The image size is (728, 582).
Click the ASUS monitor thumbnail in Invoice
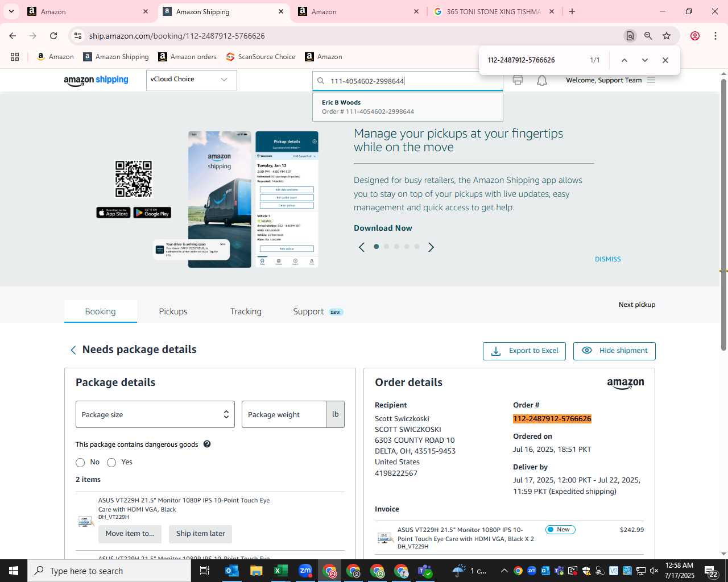[x=385, y=537]
